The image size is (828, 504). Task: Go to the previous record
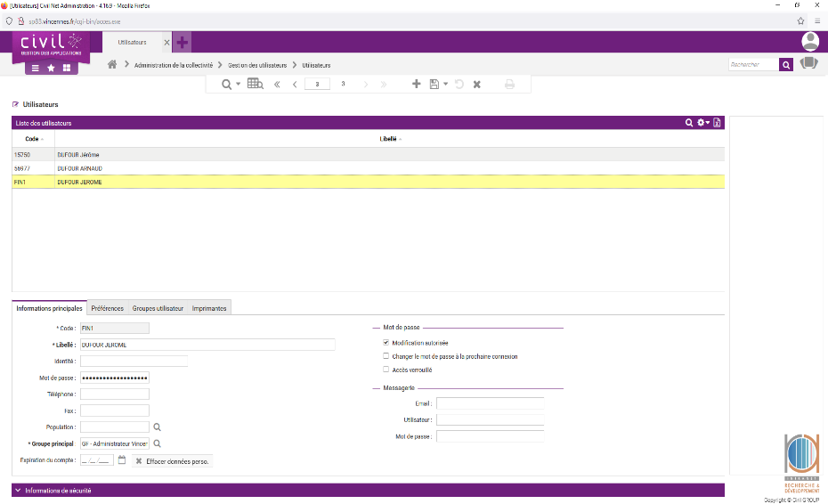tap(295, 85)
